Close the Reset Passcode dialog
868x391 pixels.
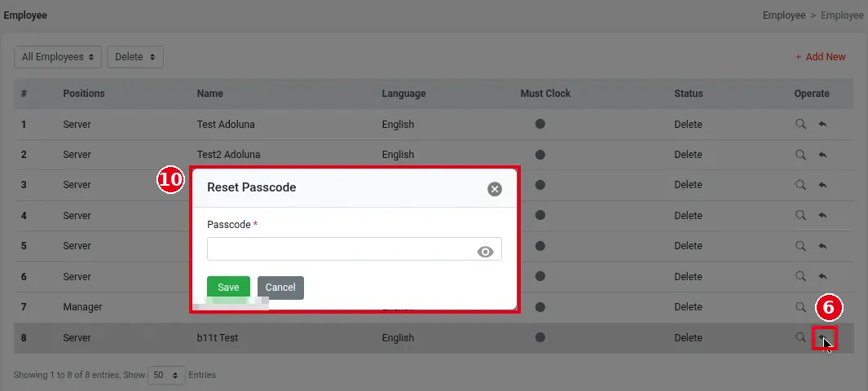495,189
